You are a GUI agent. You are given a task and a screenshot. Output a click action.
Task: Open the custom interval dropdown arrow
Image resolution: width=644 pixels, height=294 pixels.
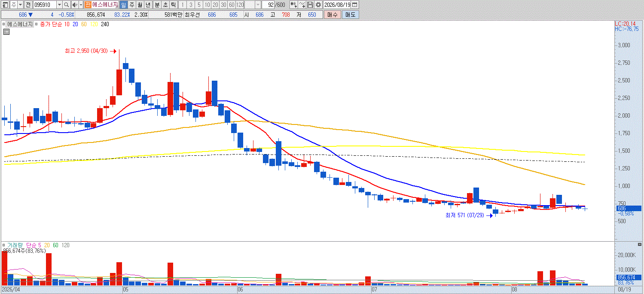pos(258,5)
